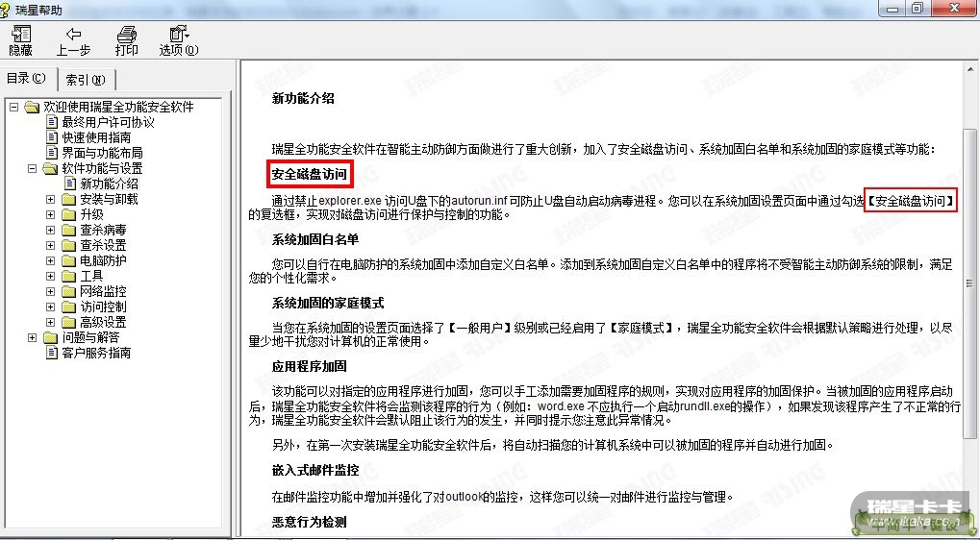980x540 pixels.
Task: Click the 瑞星帮助 title bar help icon
Action: [5, 10]
